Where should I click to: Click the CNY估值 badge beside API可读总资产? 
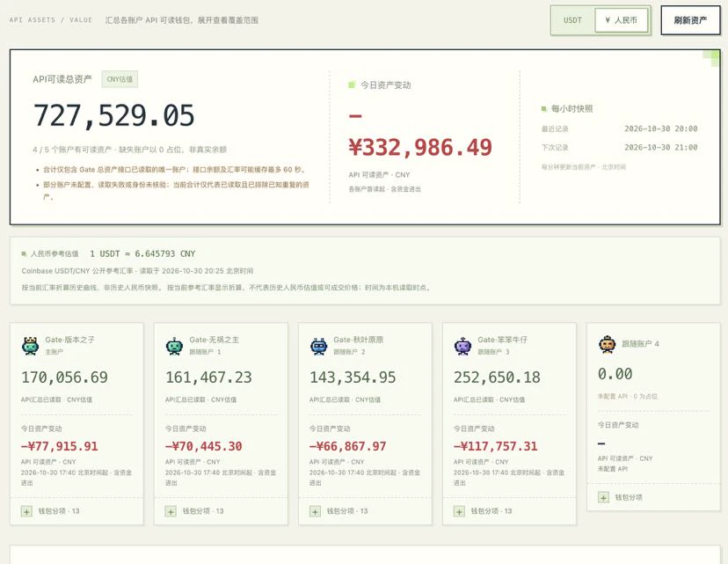click(x=120, y=79)
